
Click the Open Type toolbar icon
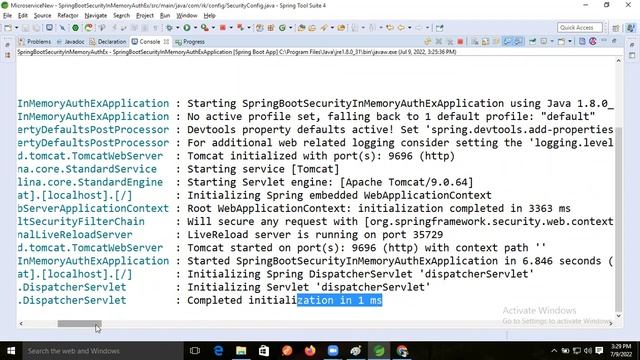(301, 28)
